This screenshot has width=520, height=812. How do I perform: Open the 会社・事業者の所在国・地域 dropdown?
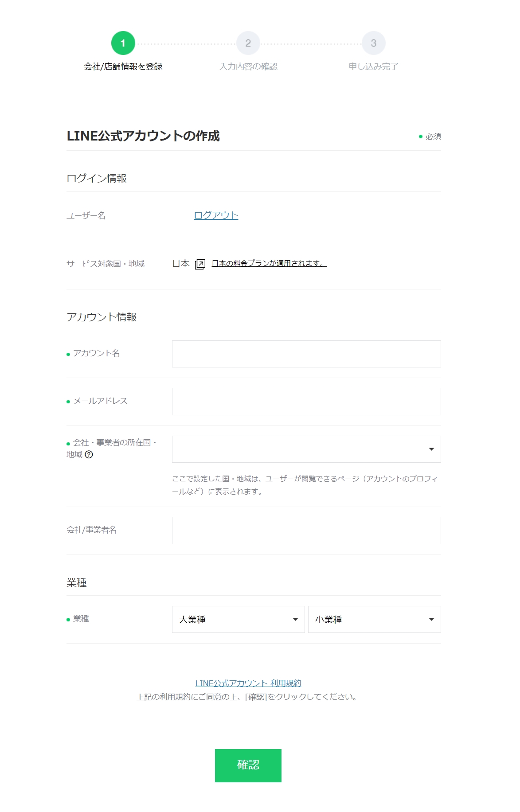coord(306,449)
